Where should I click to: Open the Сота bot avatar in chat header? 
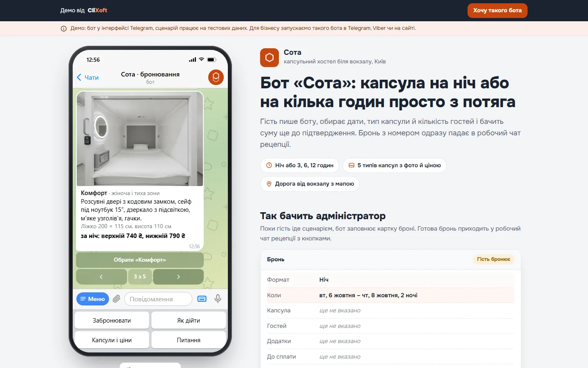click(x=216, y=77)
